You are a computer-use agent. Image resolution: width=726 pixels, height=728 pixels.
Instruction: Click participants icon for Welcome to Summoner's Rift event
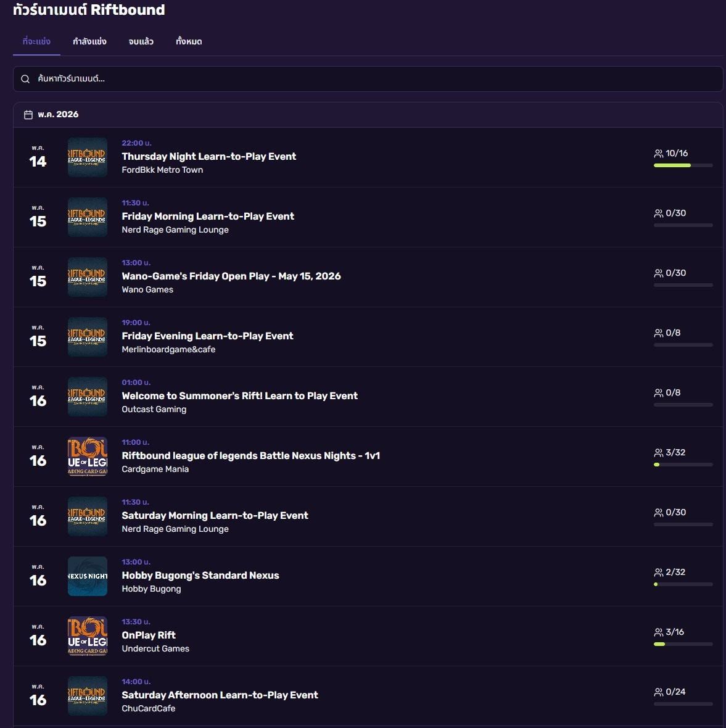(x=658, y=393)
